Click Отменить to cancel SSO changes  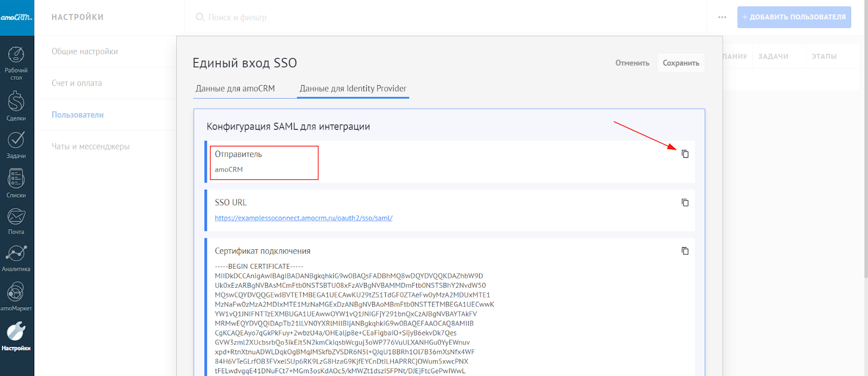point(632,63)
